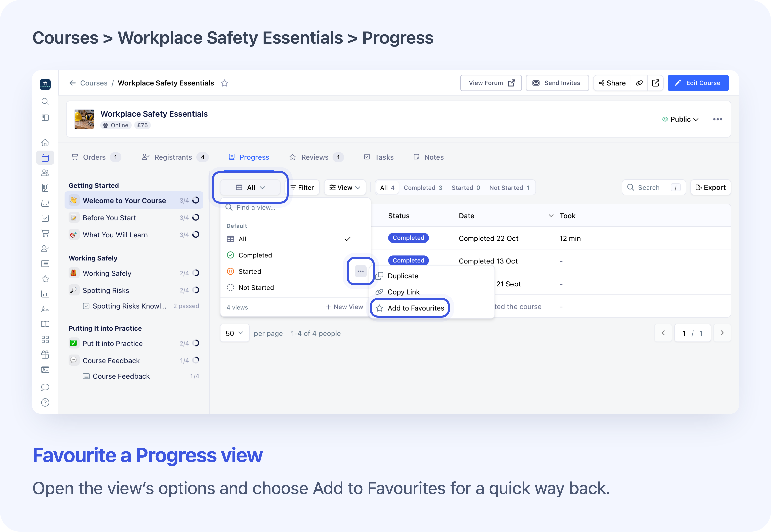Choose Duplicate from the context menu

[x=432, y=276]
